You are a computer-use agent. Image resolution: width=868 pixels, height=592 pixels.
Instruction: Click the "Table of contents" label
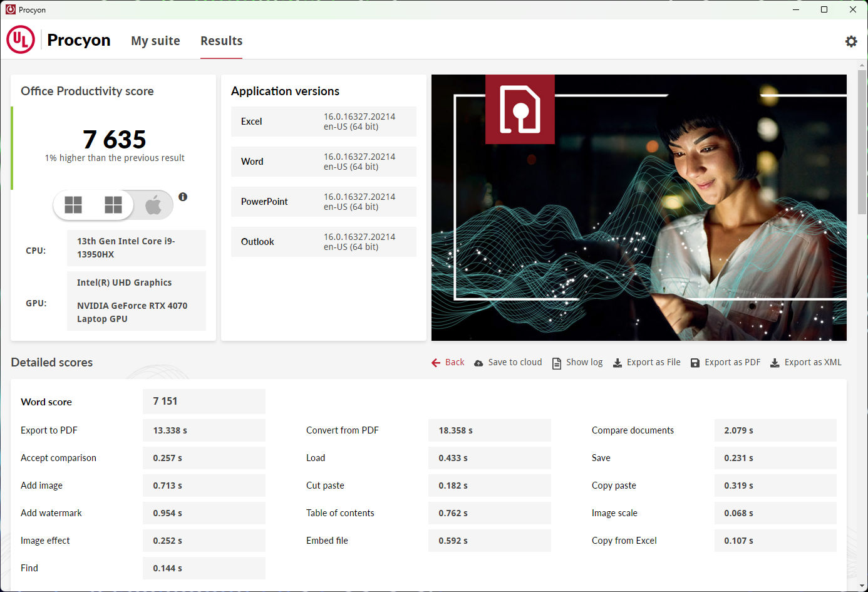[x=340, y=513]
